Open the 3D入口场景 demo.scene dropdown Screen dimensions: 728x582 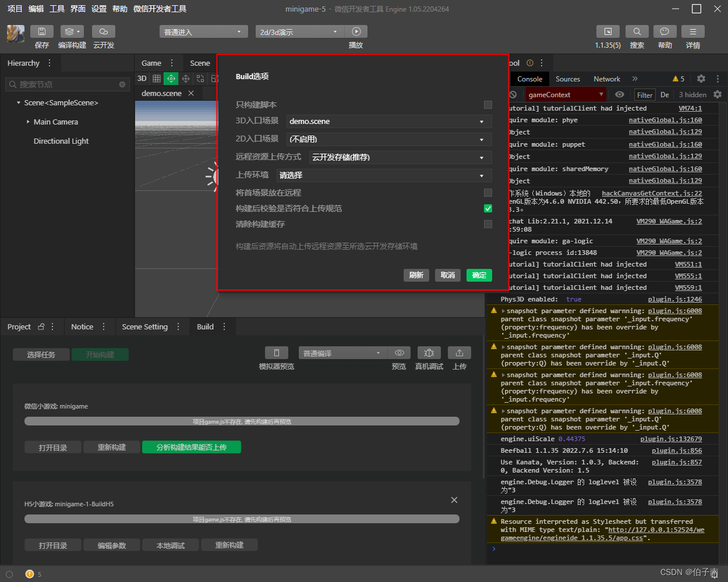pyautogui.click(x=389, y=122)
